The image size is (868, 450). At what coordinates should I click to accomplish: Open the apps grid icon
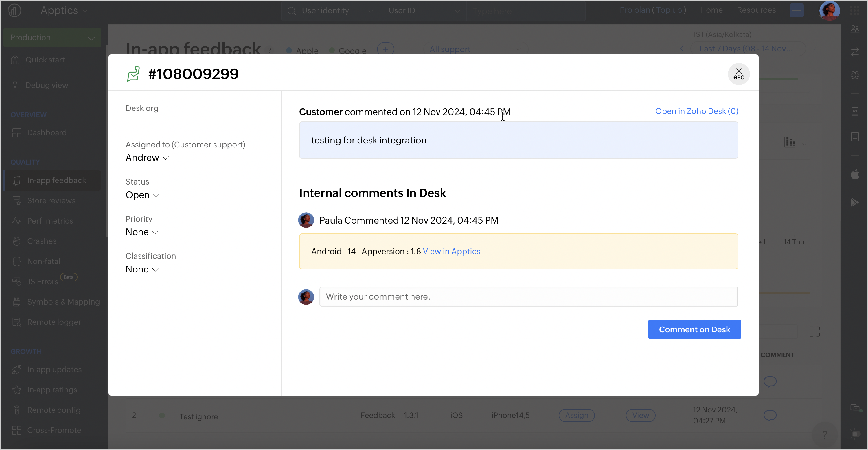coord(854,10)
